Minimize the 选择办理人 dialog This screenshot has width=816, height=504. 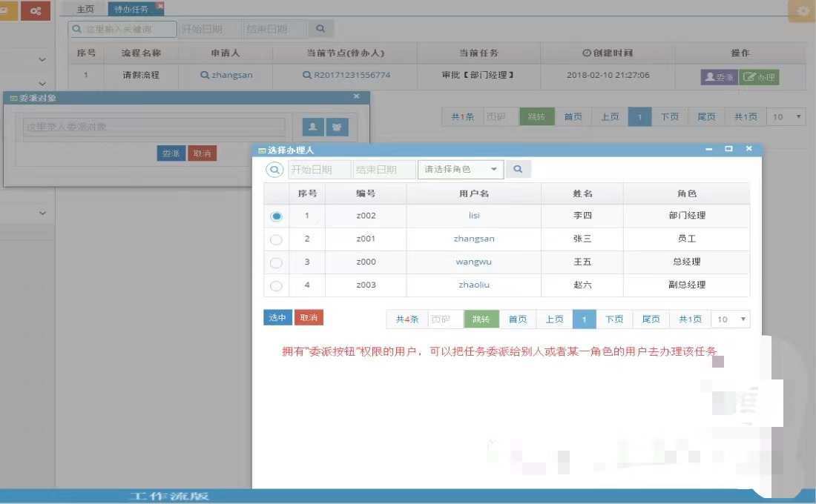708,149
